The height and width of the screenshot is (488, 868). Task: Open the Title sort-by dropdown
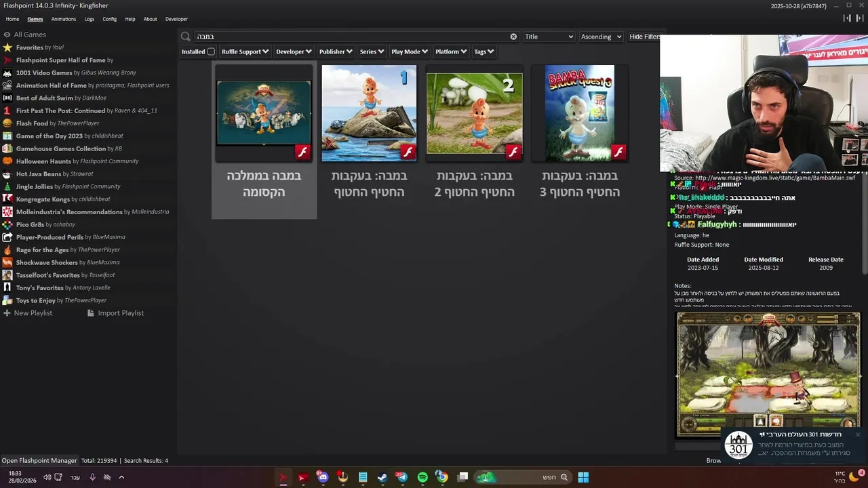click(x=549, y=37)
